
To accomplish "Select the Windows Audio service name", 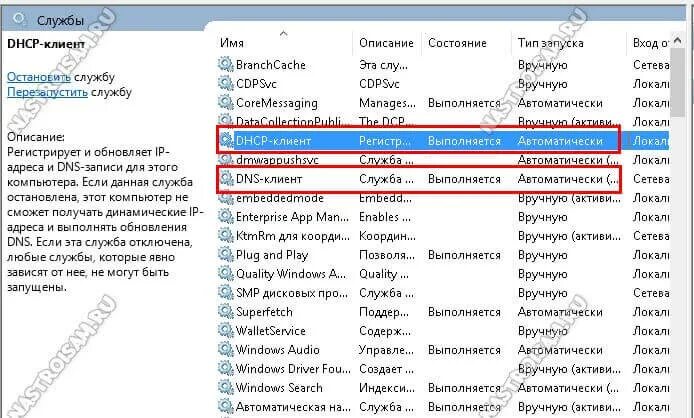I will (278, 350).
